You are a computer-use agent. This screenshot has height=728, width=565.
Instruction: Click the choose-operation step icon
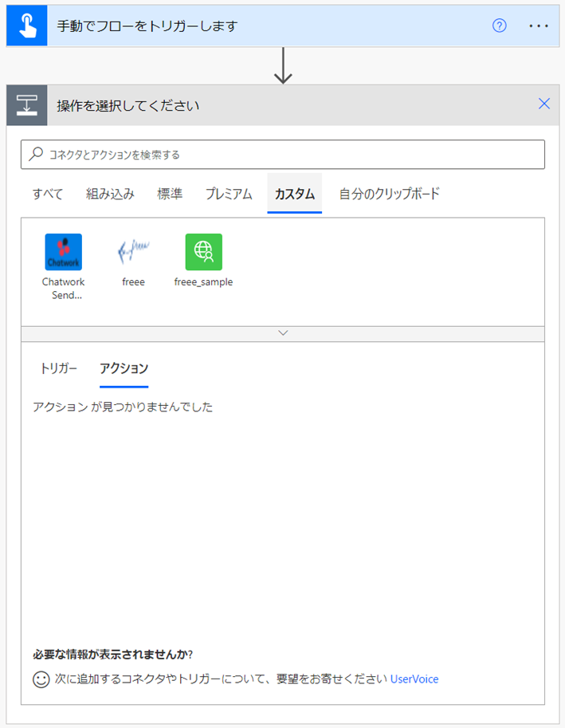pyautogui.click(x=27, y=105)
